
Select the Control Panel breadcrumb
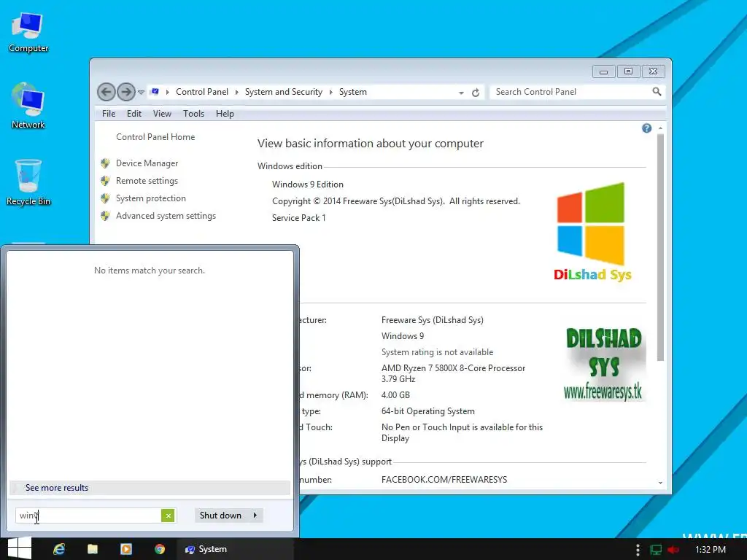pos(202,91)
